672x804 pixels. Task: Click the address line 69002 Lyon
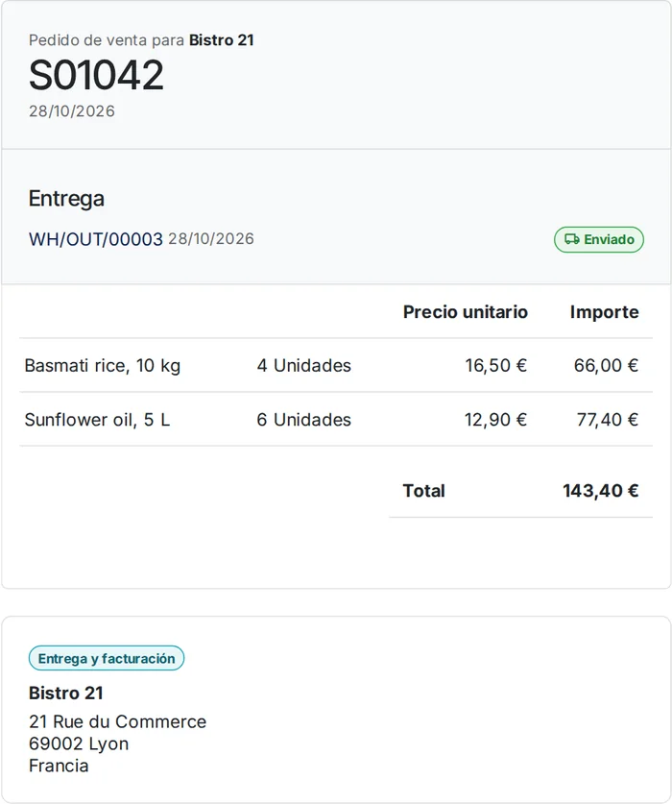point(79,744)
